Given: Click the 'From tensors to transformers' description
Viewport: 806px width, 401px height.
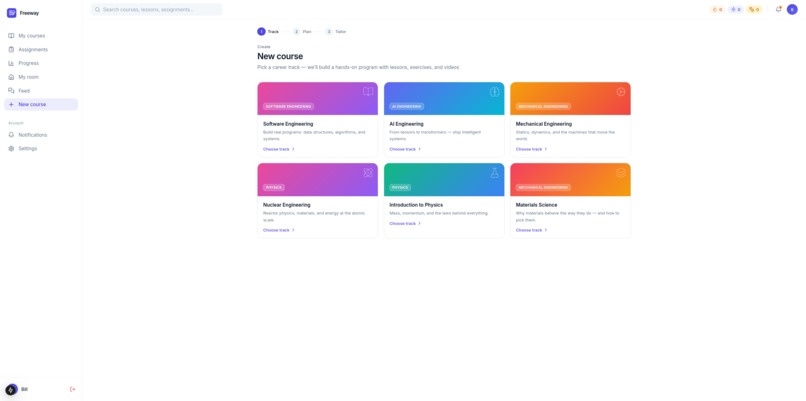Looking at the screenshot, I should click(435, 136).
